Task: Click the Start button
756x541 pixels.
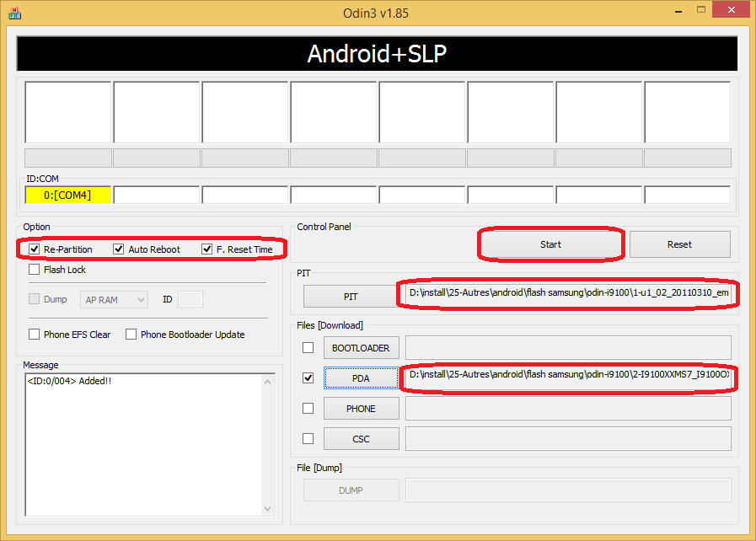Action: [x=550, y=244]
